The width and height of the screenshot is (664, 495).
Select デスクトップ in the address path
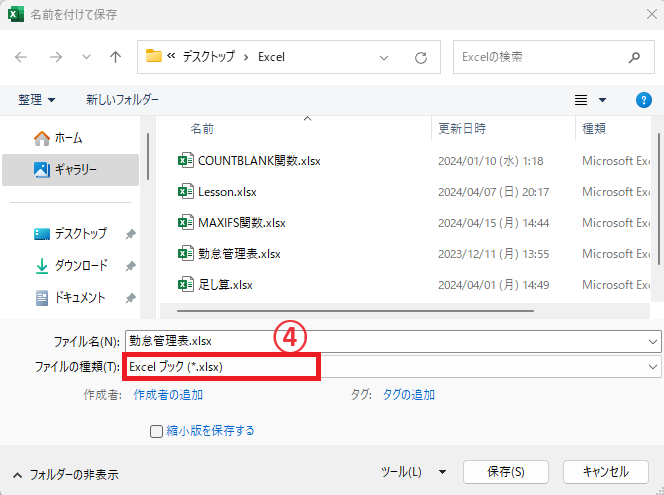click(x=208, y=56)
